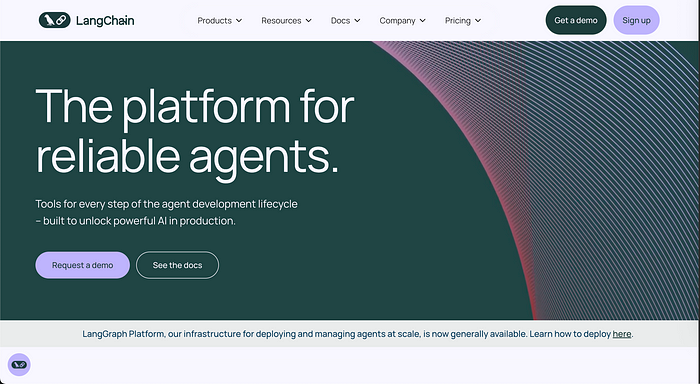
Task: Select the Pricing menu label
Action: pyautogui.click(x=458, y=21)
